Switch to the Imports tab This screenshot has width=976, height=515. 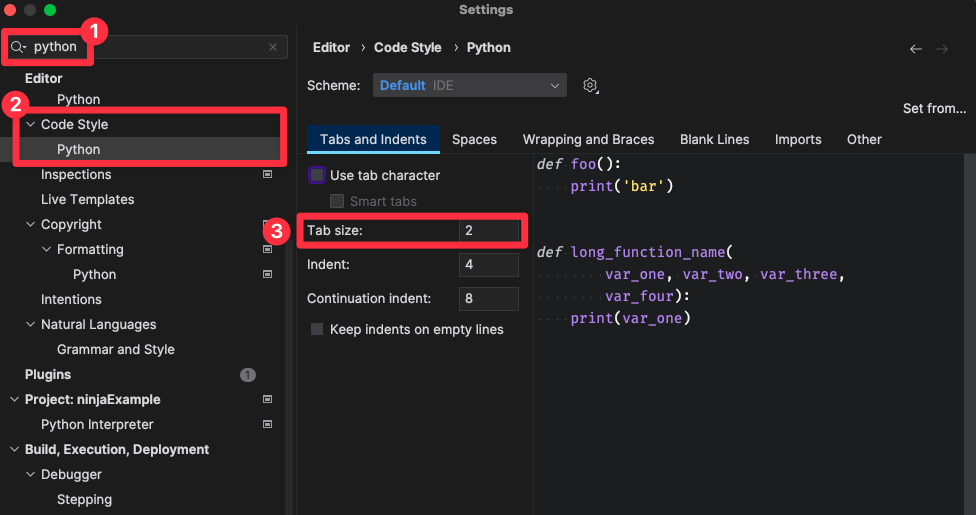[798, 139]
